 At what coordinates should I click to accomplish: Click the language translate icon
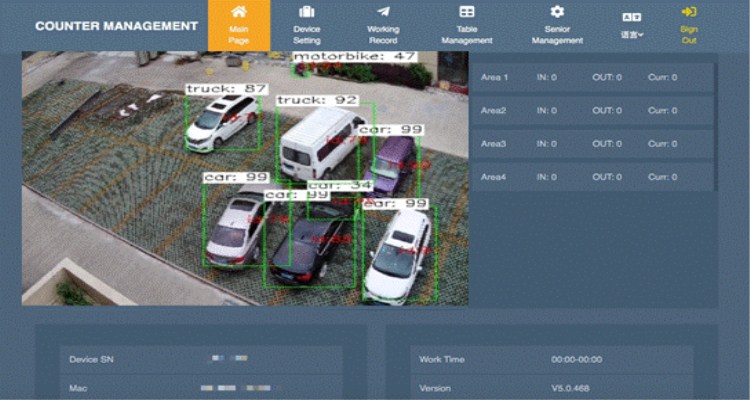click(x=630, y=17)
